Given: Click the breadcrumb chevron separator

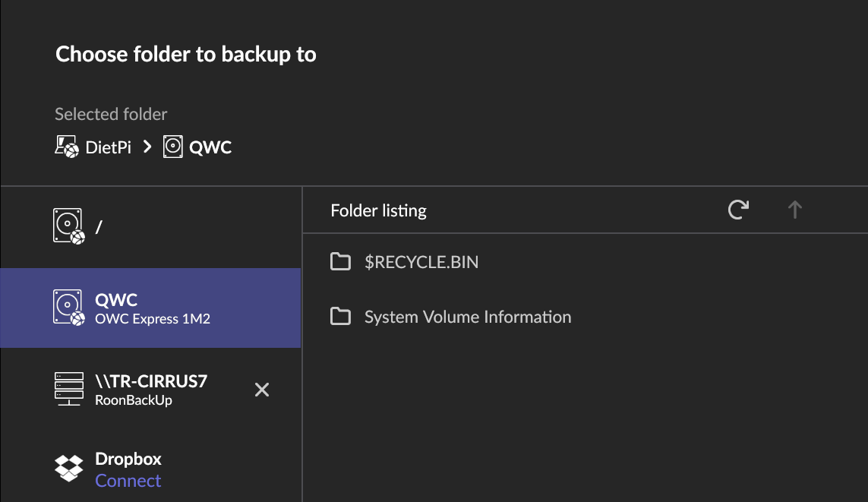Looking at the screenshot, I should [148, 147].
